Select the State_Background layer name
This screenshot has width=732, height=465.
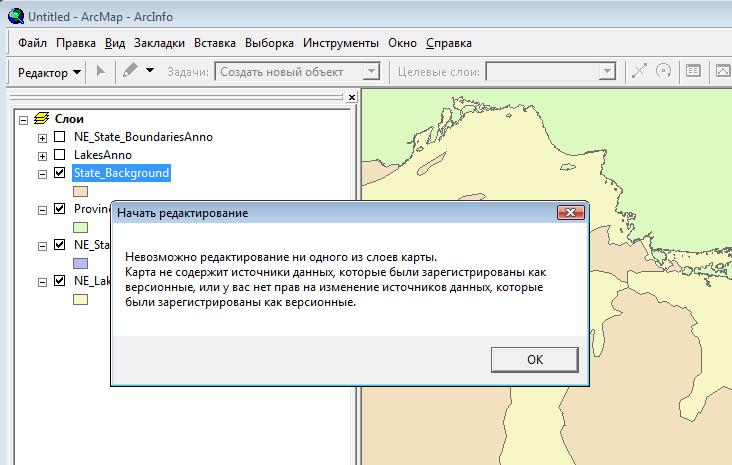[121, 173]
